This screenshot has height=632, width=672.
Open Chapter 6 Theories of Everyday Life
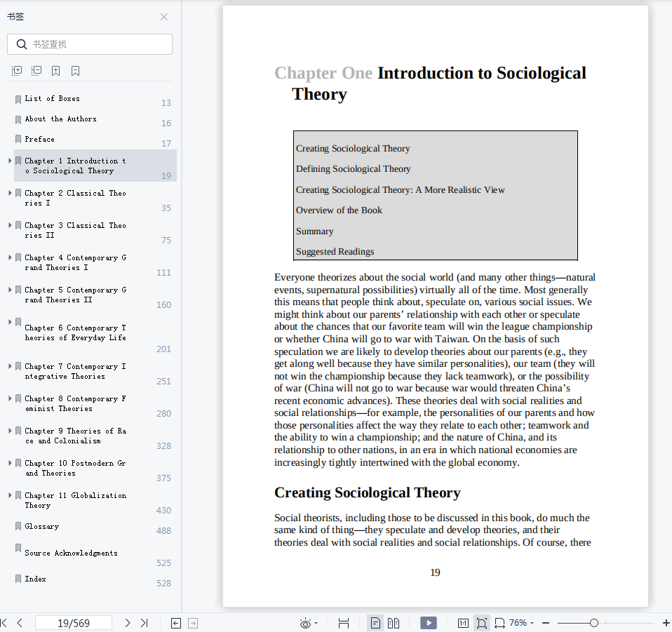click(x=76, y=333)
